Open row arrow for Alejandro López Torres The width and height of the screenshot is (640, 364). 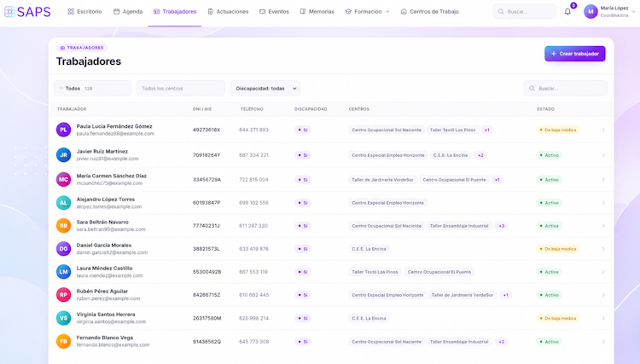602,203
